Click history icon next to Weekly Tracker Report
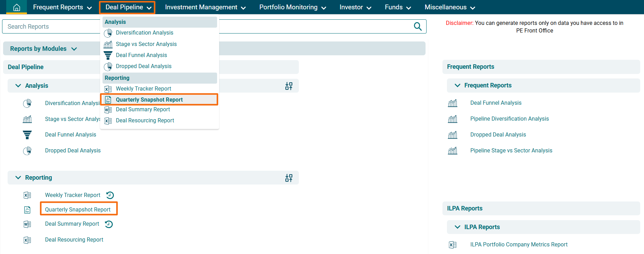This screenshot has width=644, height=254. (x=110, y=195)
